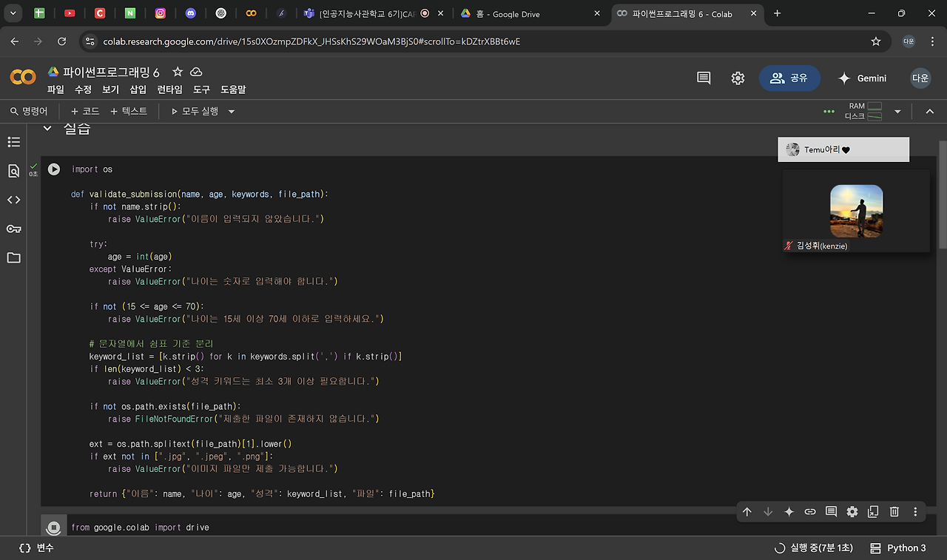Open the Files panel in sidebar
The image size is (947, 560).
13,257
